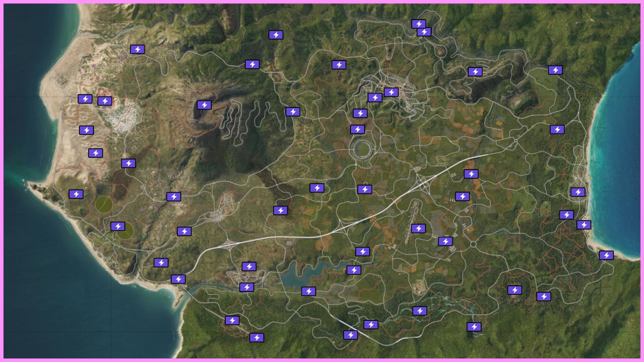The width and height of the screenshot is (644, 362).
Task: Click the marker beside the airstrip runway
Action: [418, 229]
